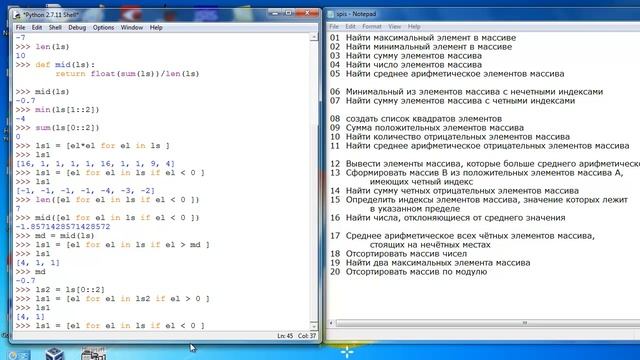Open View menu in Notepad
The width and height of the screenshot is (640, 360).
(394, 27)
